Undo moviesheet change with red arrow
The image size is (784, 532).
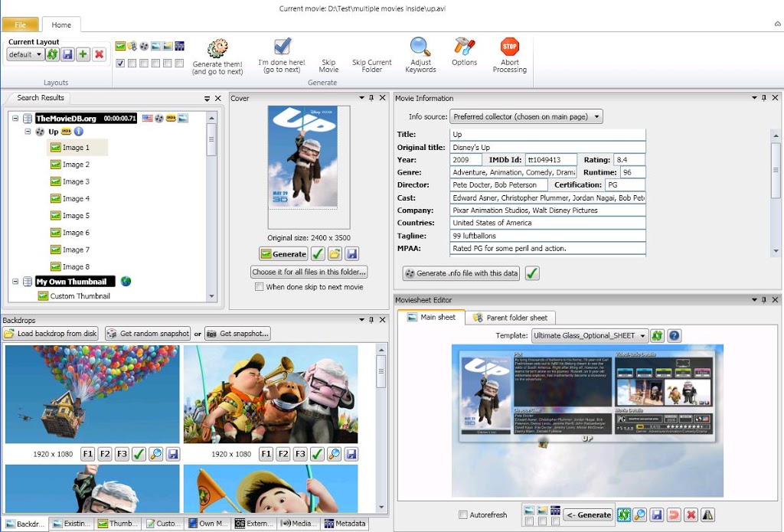pyautogui.click(x=674, y=514)
